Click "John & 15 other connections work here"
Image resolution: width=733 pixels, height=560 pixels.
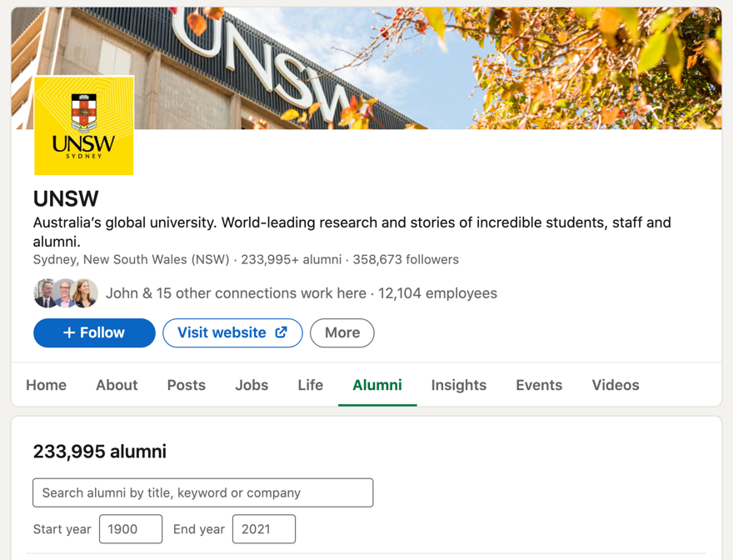[236, 293]
